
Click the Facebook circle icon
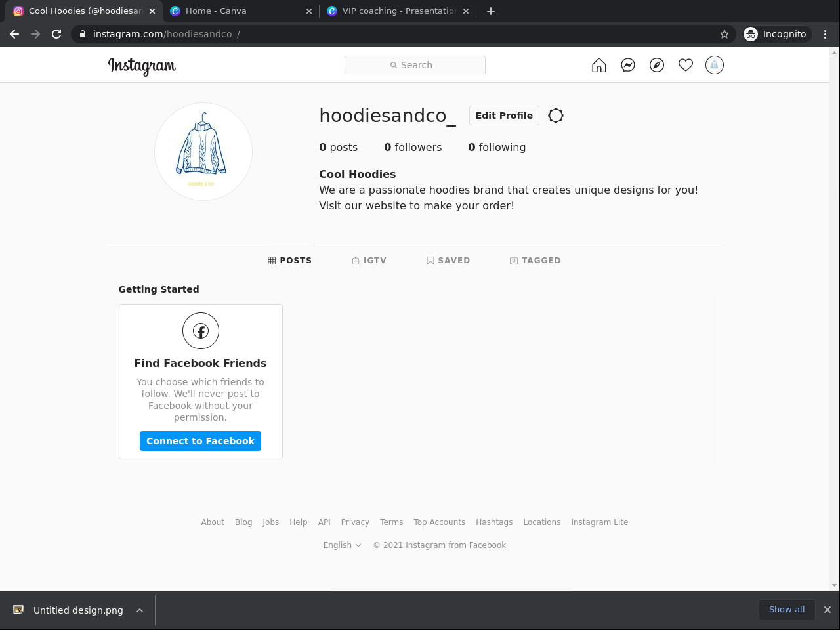tap(201, 331)
